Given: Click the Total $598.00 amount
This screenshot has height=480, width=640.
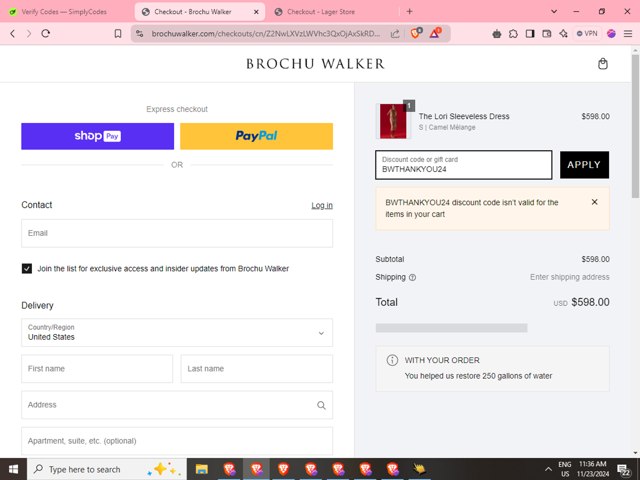Looking at the screenshot, I should [591, 302].
